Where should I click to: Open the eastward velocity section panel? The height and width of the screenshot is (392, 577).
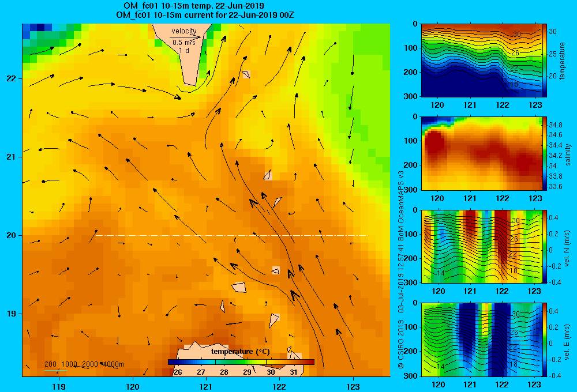coord(481,340)
